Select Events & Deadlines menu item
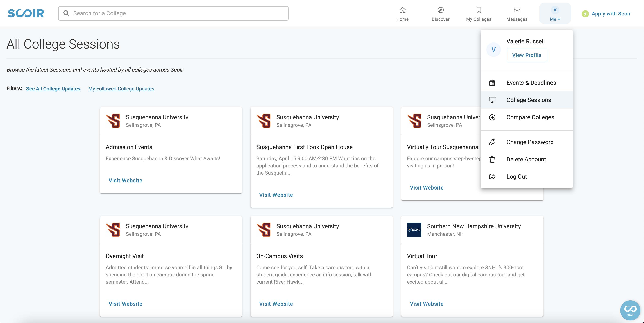The width and height of the screenshot is (644, 323). pos(527,83)
